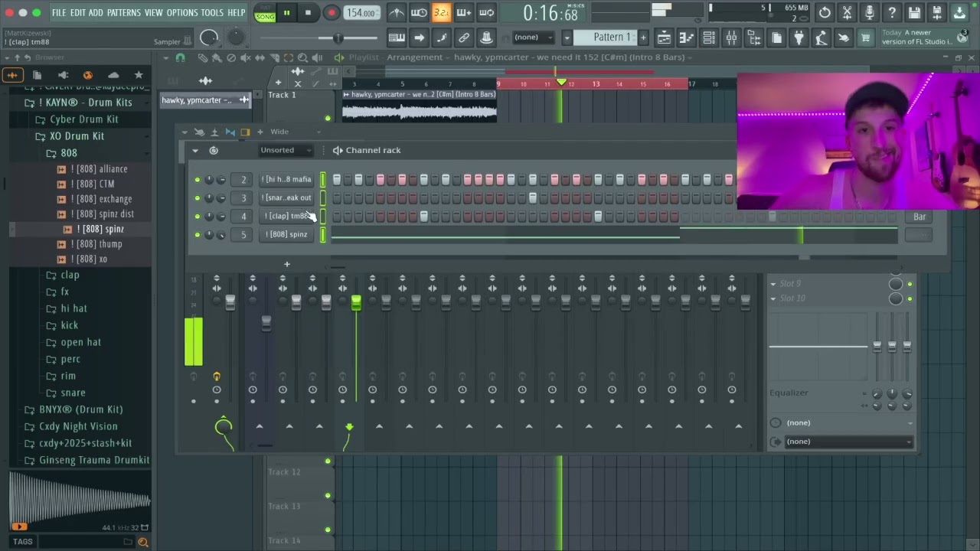Toggle playlist magnet snap icon
The image size is (980, 551).
pos(180,57)
